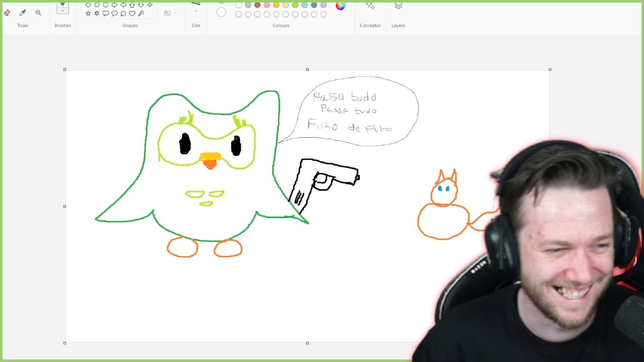Choose the right arrow shape

(x=115, y=5)
